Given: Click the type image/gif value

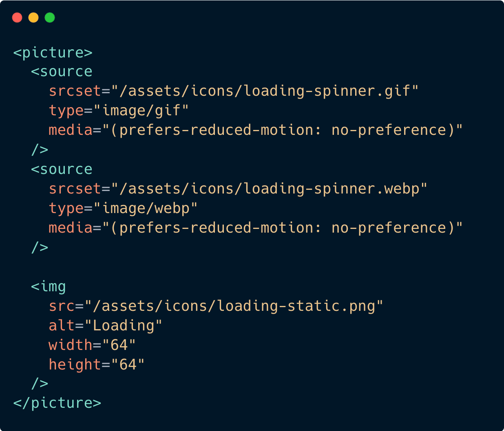Looking at the screenshot, I should 141,110.
